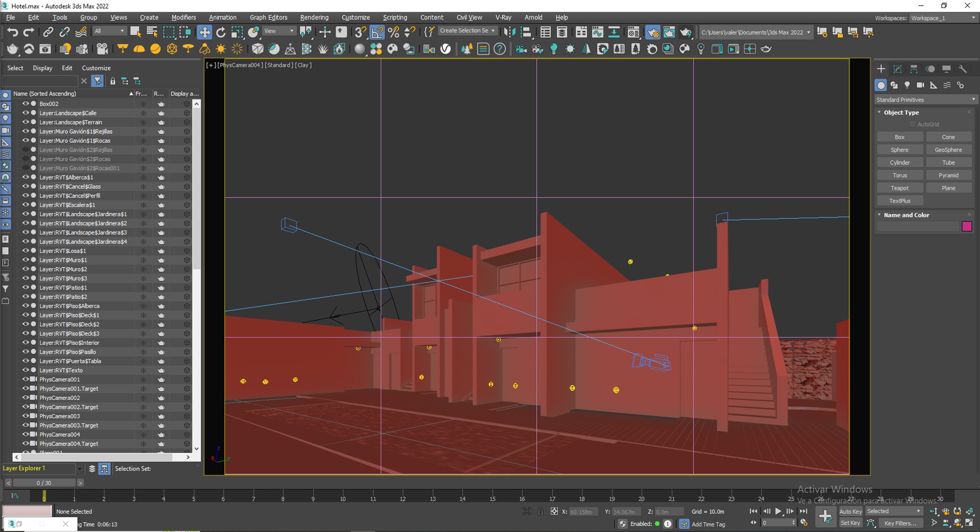Toggle the Angle Snap icon
The width and height of the screenshot is (980, 532).
click(377, 32)
